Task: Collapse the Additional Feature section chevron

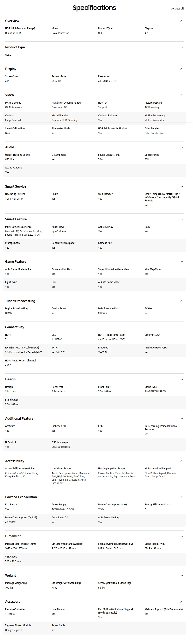Action: click(182, 419)
